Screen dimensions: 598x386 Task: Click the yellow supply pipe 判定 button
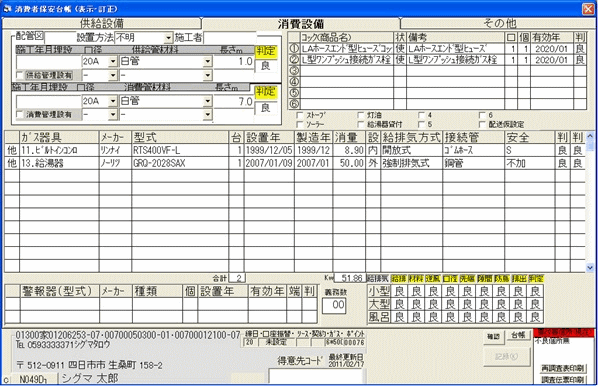266,51
